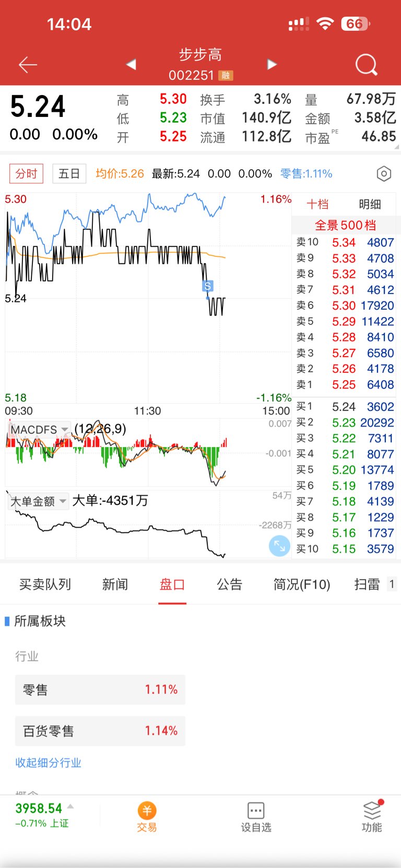Image resolution: width=401 pixels, height=868 pixels.
Task: Tap stock name 步步高 title
Action: coord(200,54)
